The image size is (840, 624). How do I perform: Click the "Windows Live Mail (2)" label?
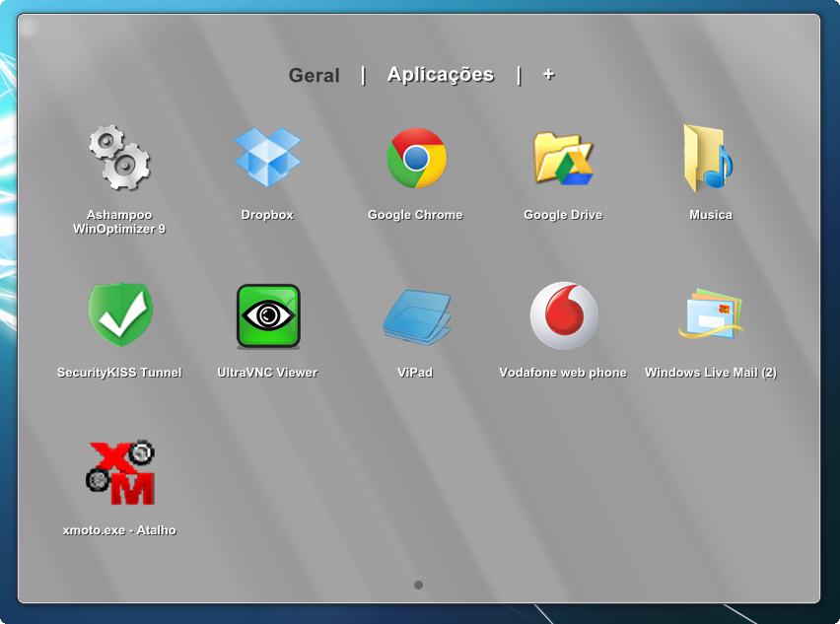click(711, 373)
